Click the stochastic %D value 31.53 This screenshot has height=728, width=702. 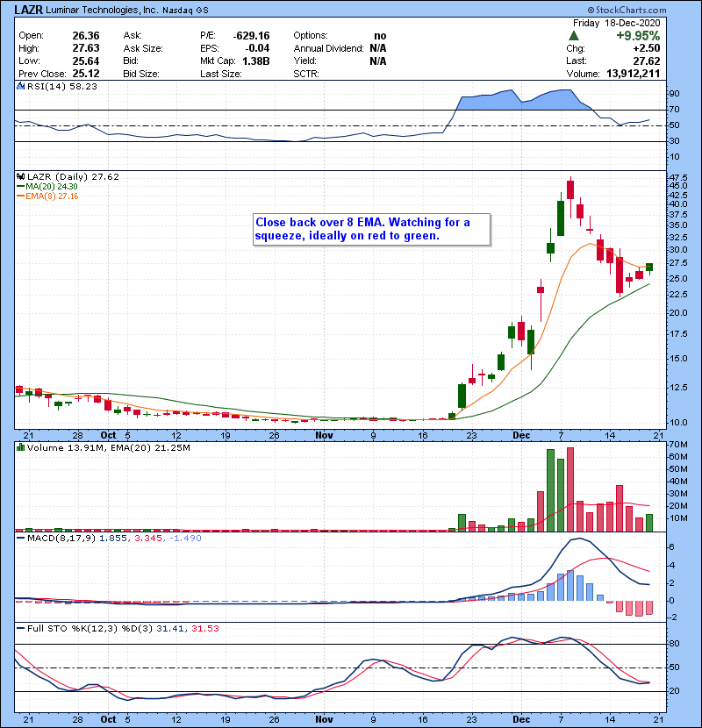(204, 629)
